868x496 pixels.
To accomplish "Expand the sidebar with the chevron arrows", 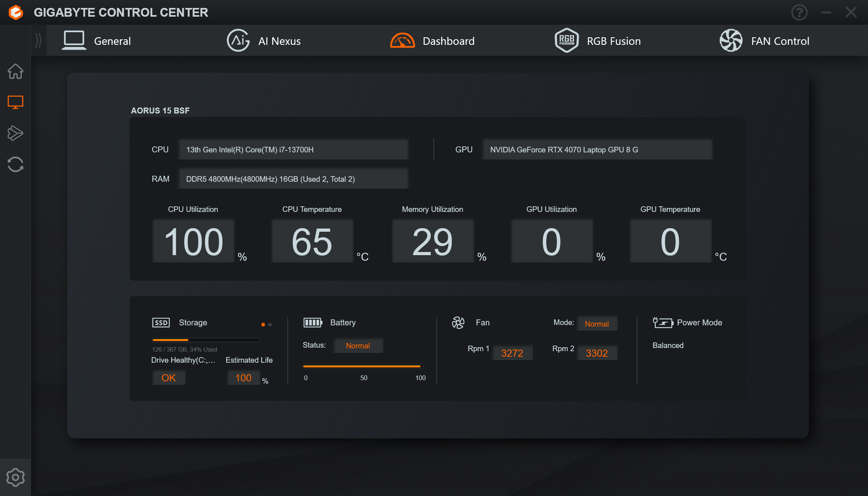I will click(x=38, y=40).
